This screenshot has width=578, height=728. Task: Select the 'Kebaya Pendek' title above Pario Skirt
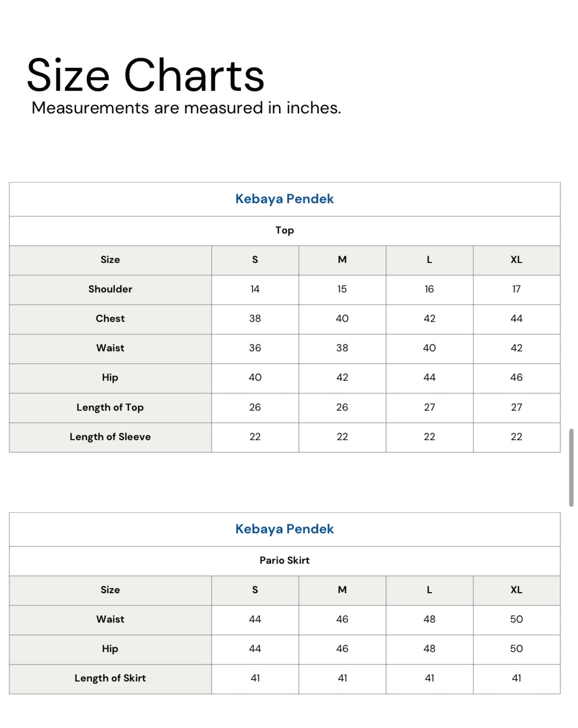(284, 529)
